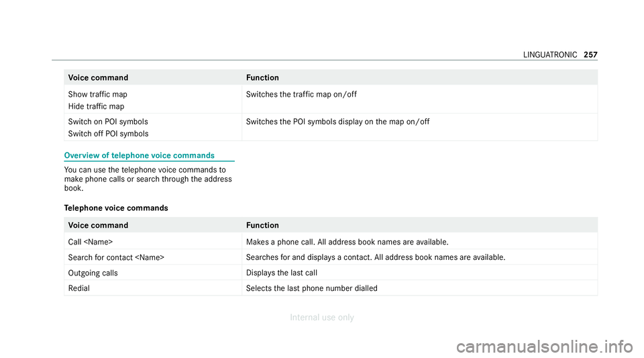The image size is (644, 358).
Task: Click the 'Telephone voice commands' subheading
Action: (x=116, y=208)
